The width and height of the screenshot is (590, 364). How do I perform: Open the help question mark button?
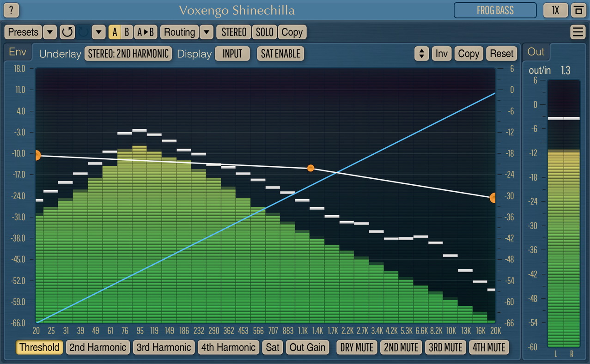click(12, 10)
